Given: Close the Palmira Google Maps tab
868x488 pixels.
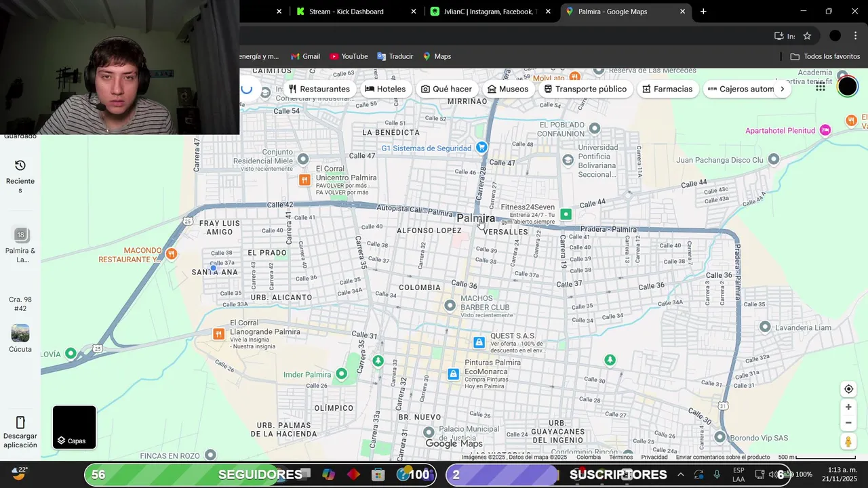Looking at the screenshot, I should pos(683,12).
